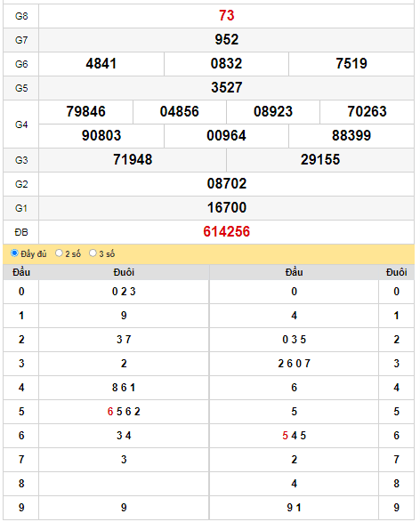The image size is (420, 522).
Task: Click tail values "6 5 6 2" for head 5
Action: 124,412
